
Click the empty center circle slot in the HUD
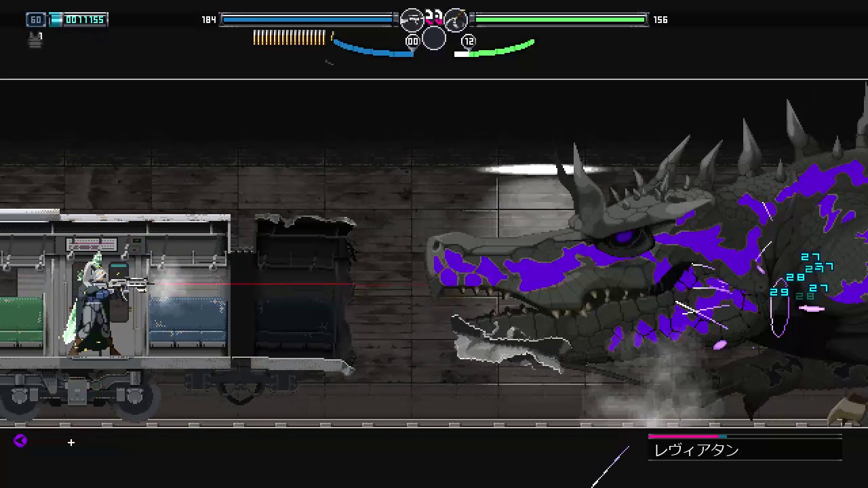coord(434,39)
